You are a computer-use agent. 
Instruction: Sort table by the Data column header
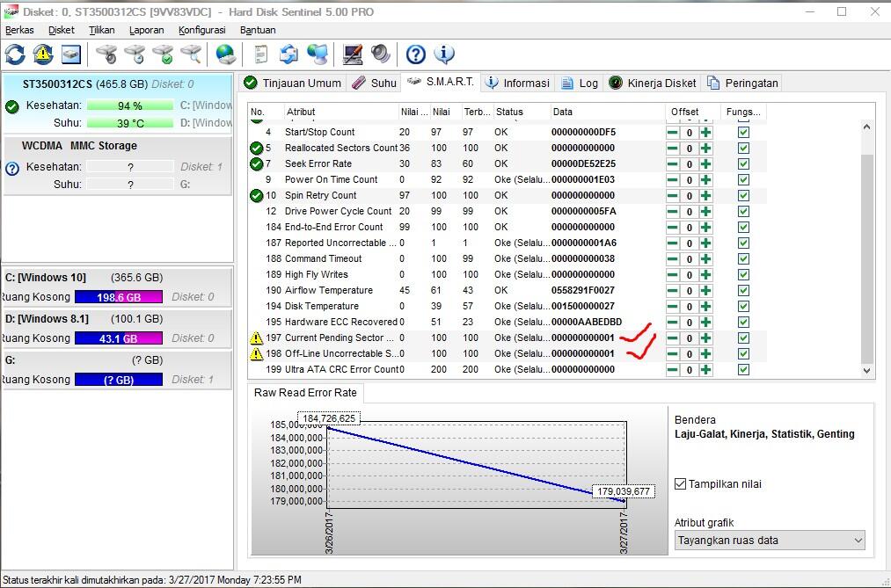pyautogui.click(x=608, y=112)
